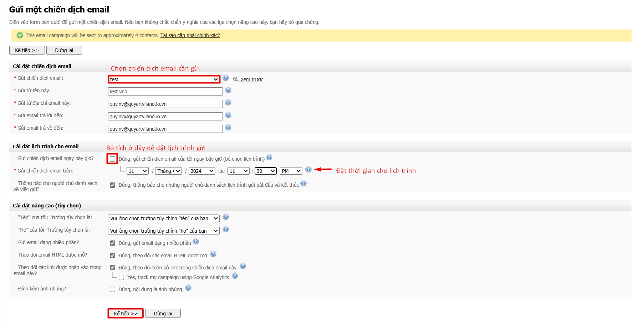Click the bottom Kế tiếp >> button
Image resolution: width=644 pixels, height=325 pixels.
point(126,313)
